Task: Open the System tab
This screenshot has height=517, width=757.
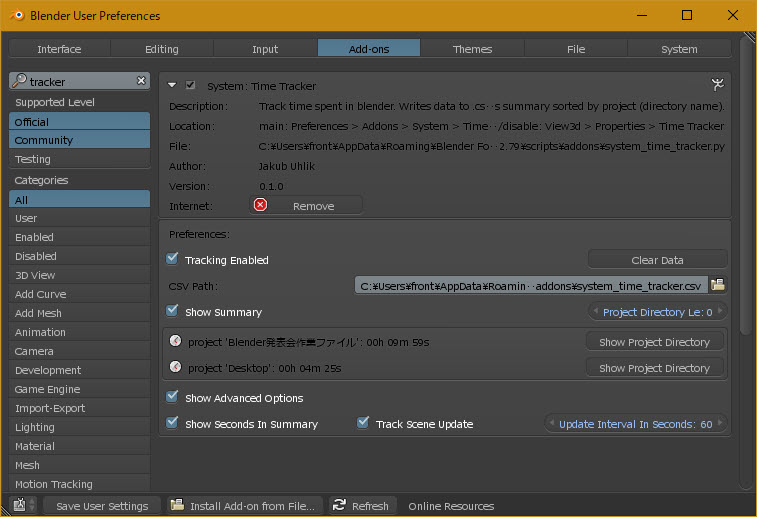Action: 679,49
